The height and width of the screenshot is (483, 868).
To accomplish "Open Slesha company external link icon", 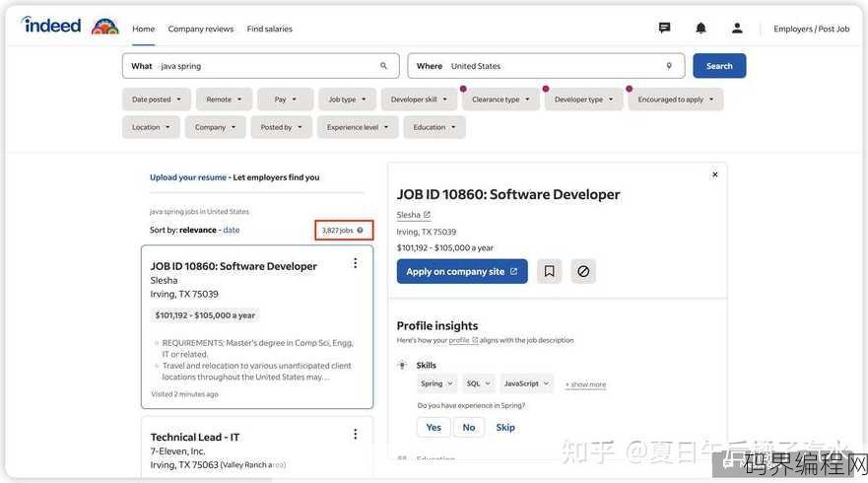I will (427, 214).
